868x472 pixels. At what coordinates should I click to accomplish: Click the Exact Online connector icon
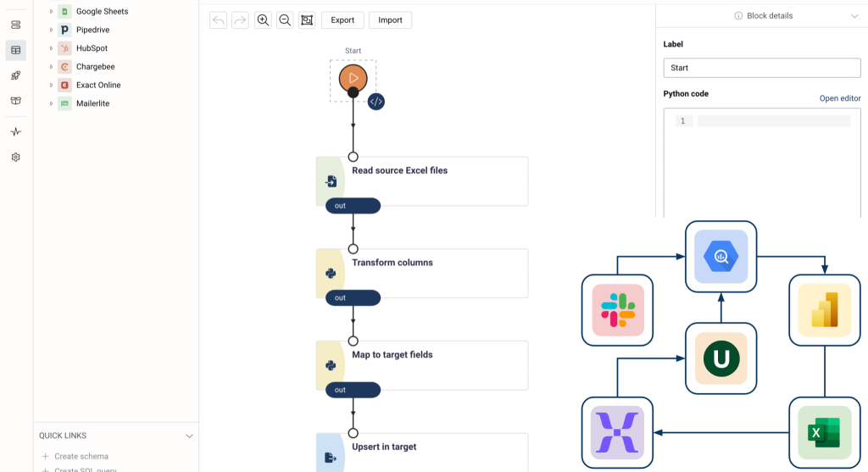tap(64, 85)
